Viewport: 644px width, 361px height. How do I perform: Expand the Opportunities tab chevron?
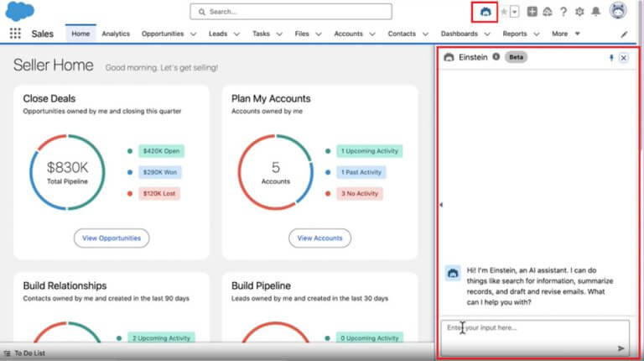194,34
